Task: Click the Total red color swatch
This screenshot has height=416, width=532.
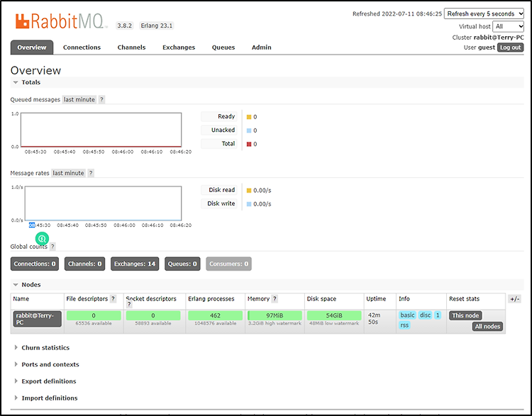Action: pos(249,144)
